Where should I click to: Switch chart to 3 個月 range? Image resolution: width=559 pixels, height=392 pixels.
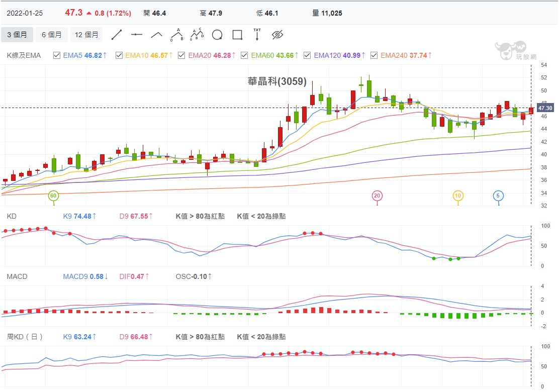tap(17, 35)
